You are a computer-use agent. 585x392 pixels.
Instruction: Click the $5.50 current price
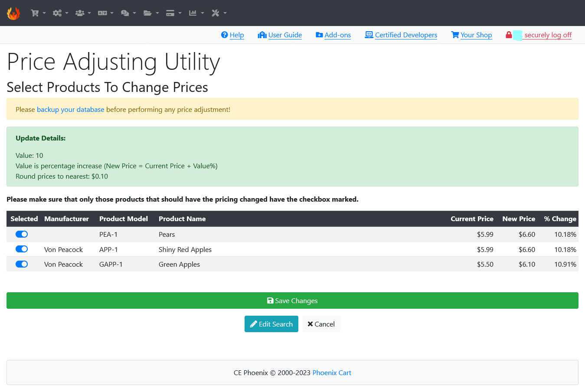point(485,265)
